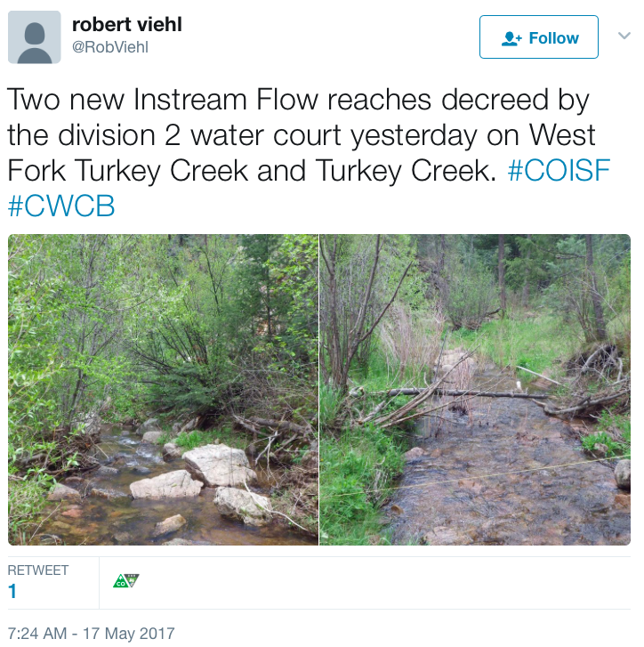644x647 pixels.
Task: Expand the tweet options chevron
Action: (x=624, y=36)
